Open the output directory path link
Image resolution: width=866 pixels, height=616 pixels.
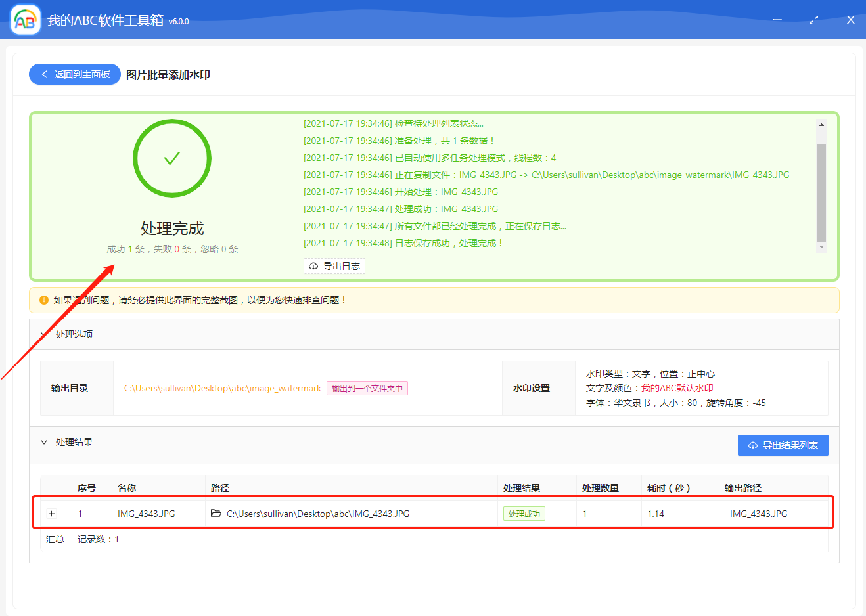222,388
